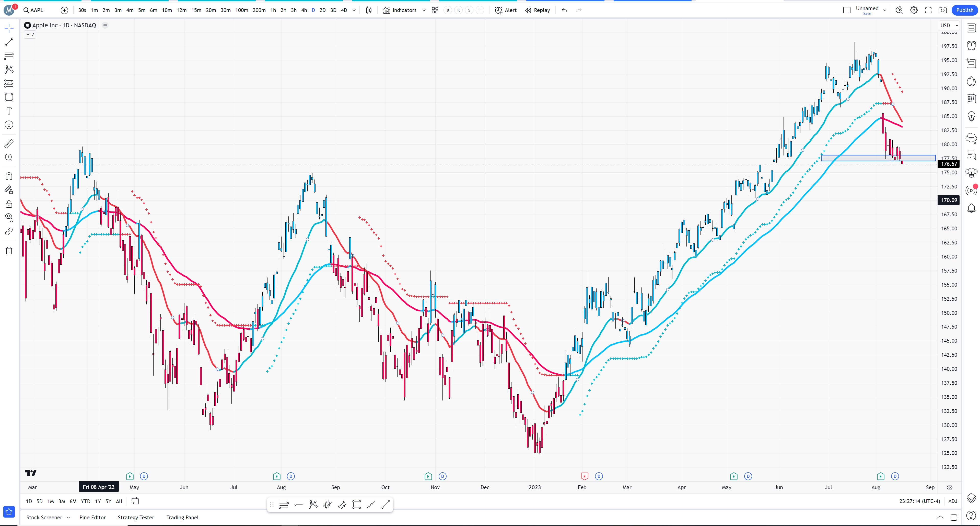This screenshot has width=980, height=526.
Task: Open timezone menu 23:27:14 (UTC-4)
Action: 919,501
